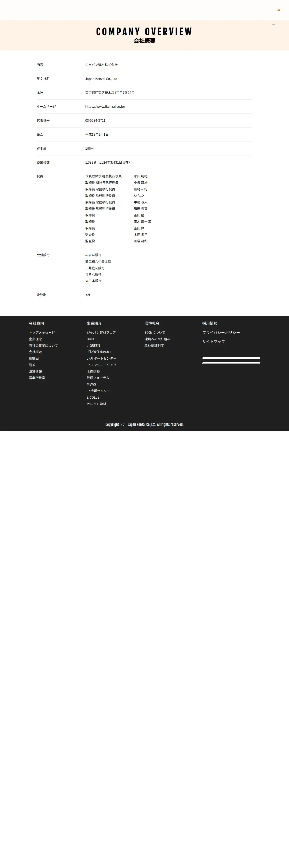Open 決算情報 in footer
The image size is (289, 868).
(x=35, y=371)
